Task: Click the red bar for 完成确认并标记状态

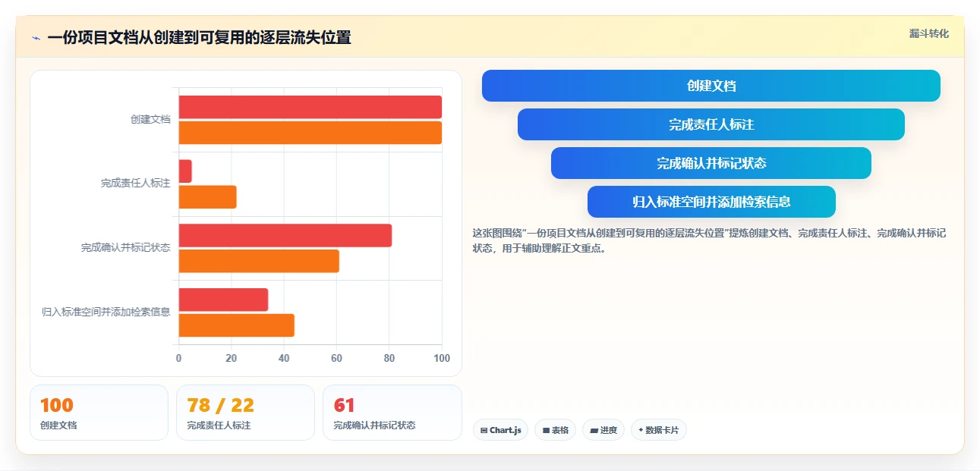Action: coord(285,235)
